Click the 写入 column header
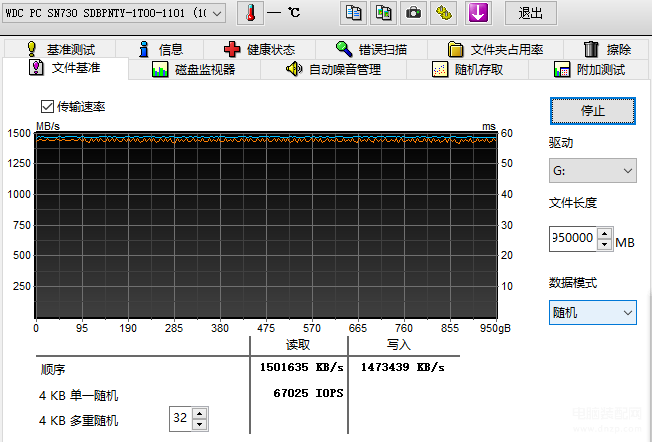The height and width of the screenshot is (442, 652). 398,345
